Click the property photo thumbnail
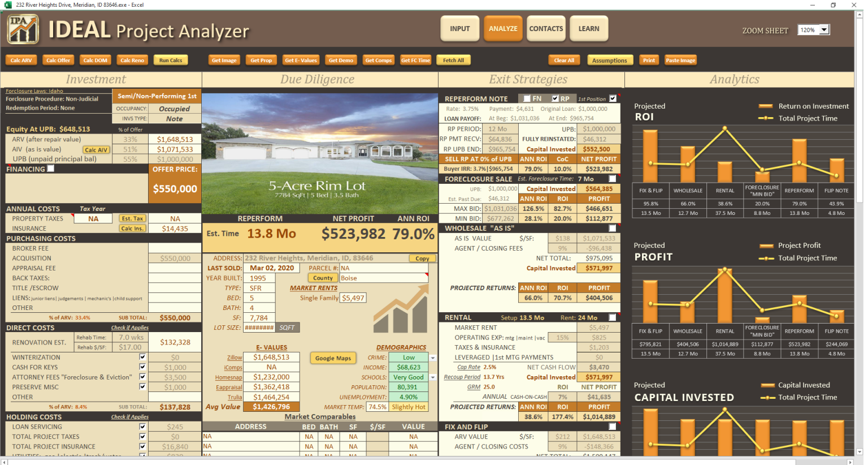 click(x=320, y=153)
